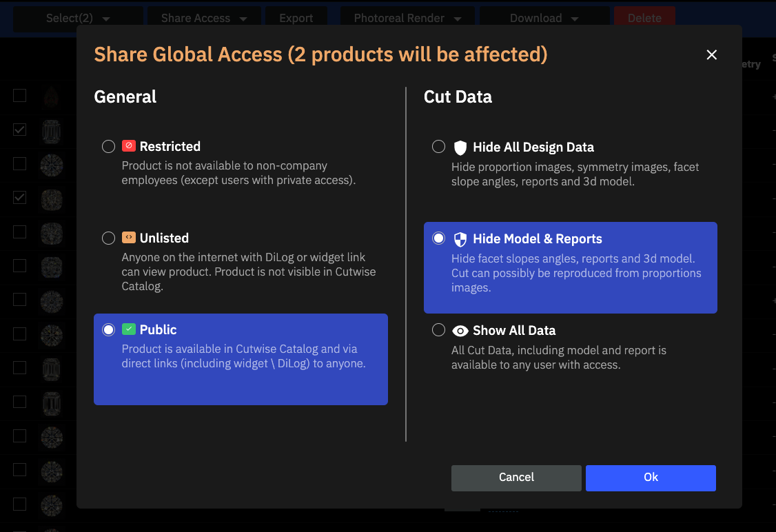Click the Hide Model & Reports label
The width and height of the screenshot is (776, 532).
pos(538,239)
